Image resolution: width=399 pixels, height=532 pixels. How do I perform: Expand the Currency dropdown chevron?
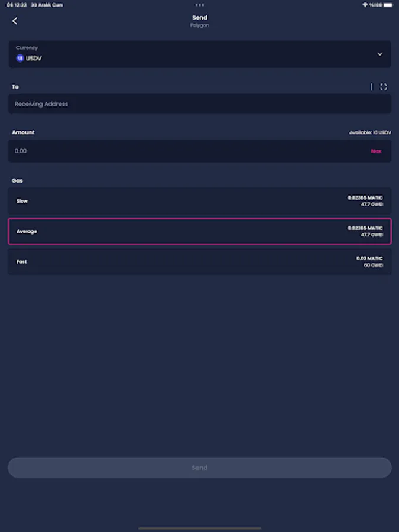click(x=379, y=54)
